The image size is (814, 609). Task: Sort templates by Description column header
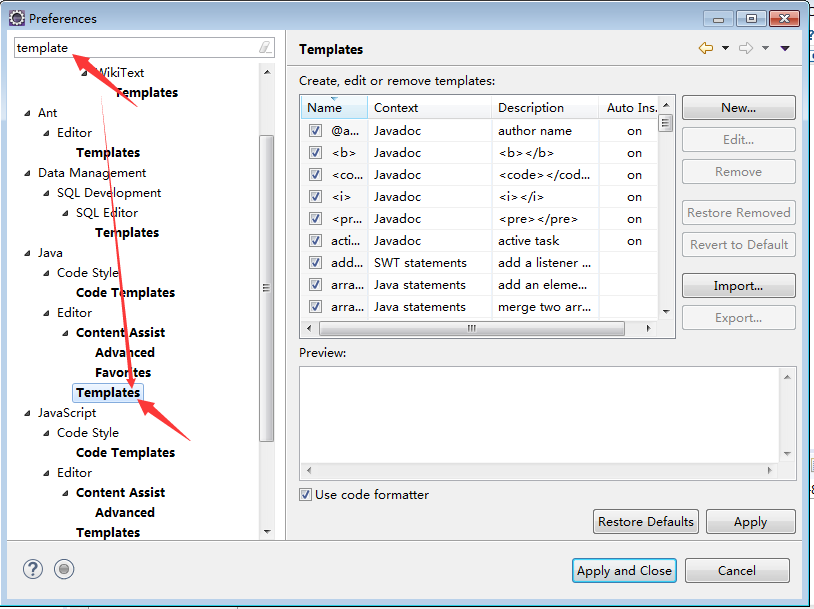(545, 107)
